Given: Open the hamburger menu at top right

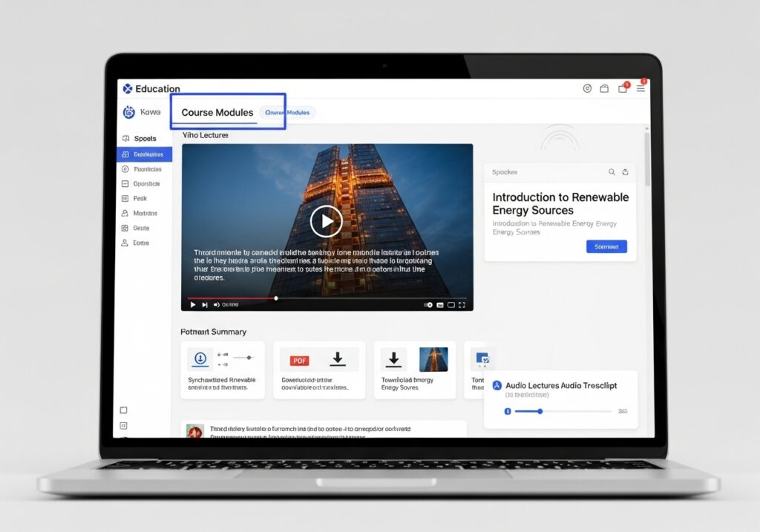Looking at the screenshot, I should (640, 88).
